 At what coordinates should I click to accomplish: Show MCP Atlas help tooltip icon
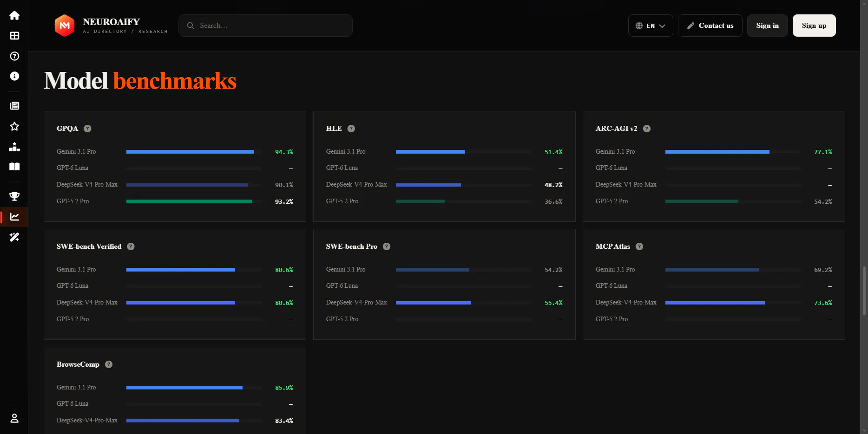[x=639, y=246]
